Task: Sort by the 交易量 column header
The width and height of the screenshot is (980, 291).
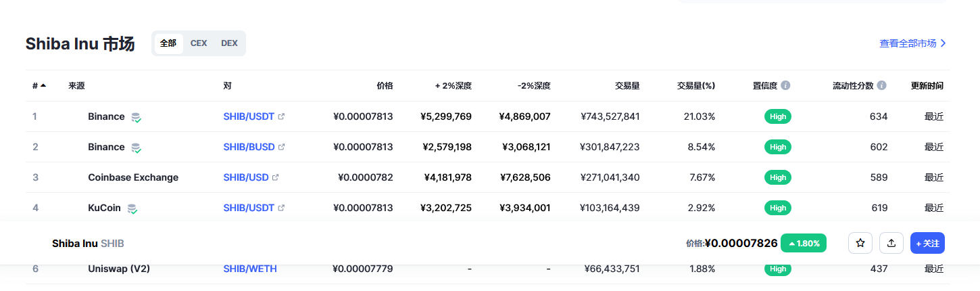Action: click(627, 86)
